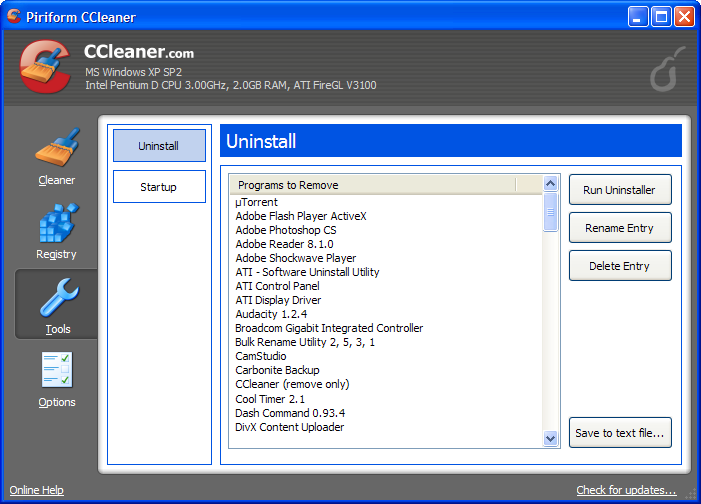Switch to the Startup tab
701x504 pixels.
pos(159,187)
